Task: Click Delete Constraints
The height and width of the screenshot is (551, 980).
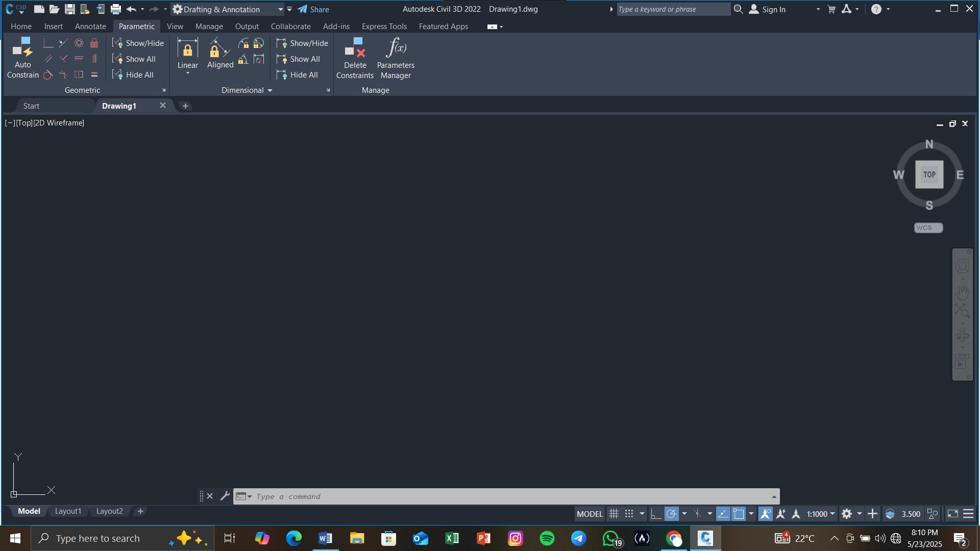Action: (355, 58)
